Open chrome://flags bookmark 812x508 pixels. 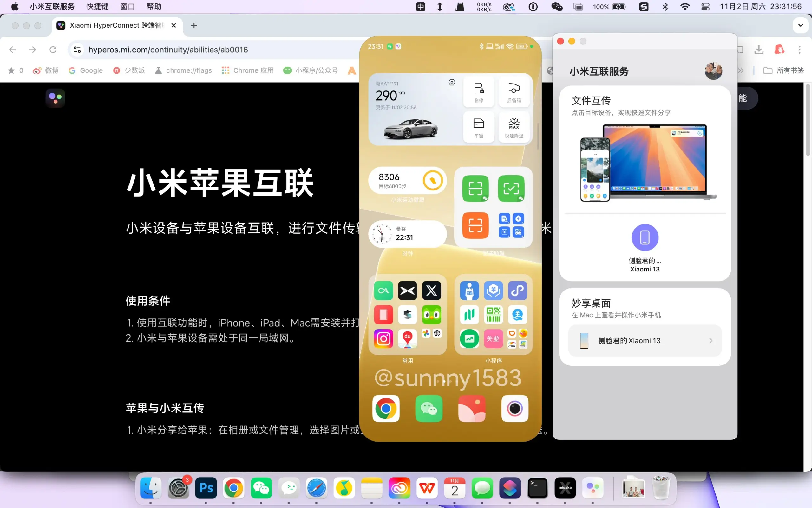click(183, 70)
